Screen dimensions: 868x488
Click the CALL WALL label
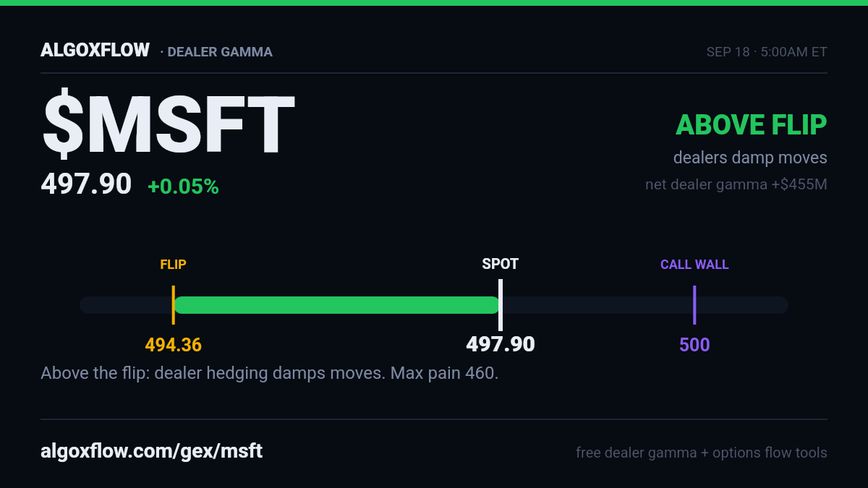694,265
